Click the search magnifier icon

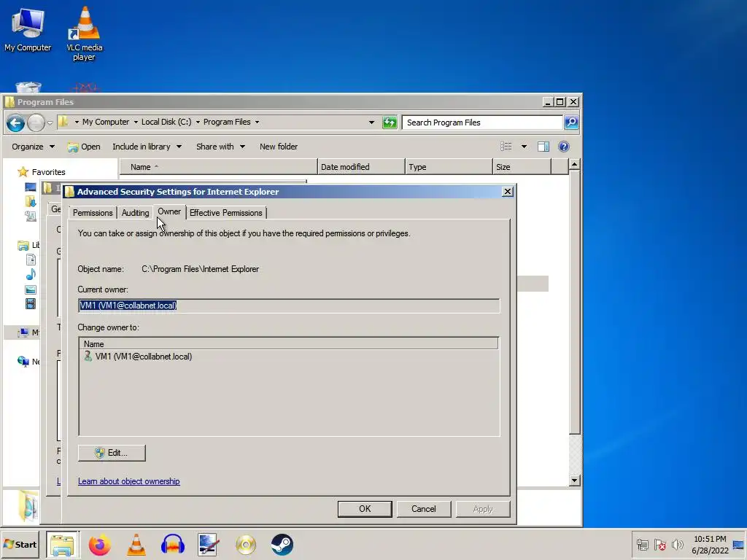coord(571,122)
